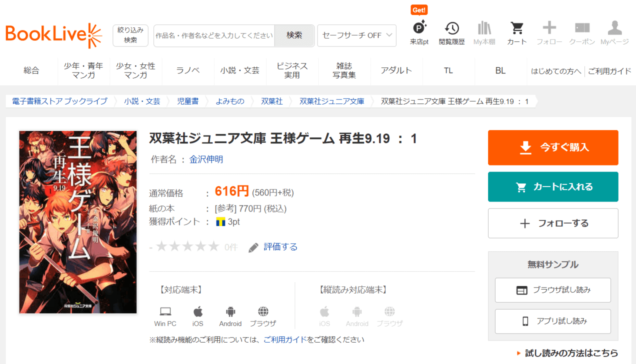
Task: Click the first rating star
Action: point(162,247)
